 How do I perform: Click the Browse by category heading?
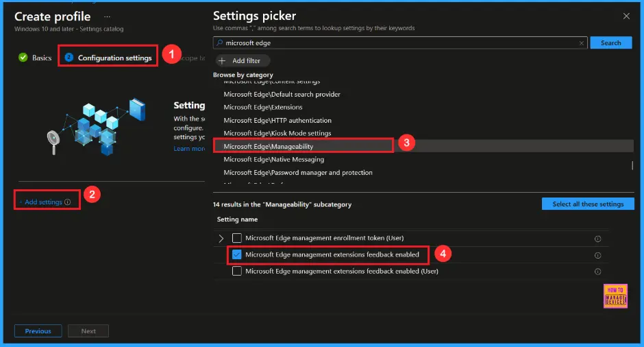click(x=243, y=75)
